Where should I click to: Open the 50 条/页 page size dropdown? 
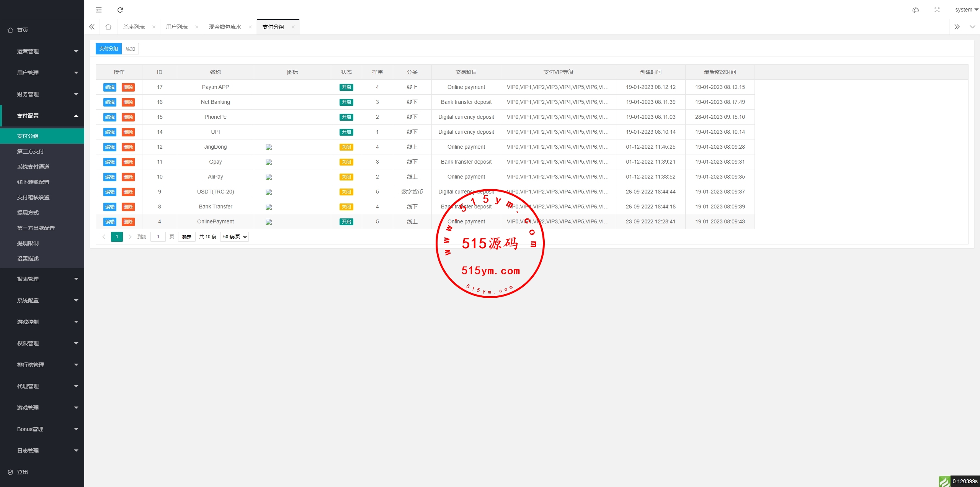point(234,237)
